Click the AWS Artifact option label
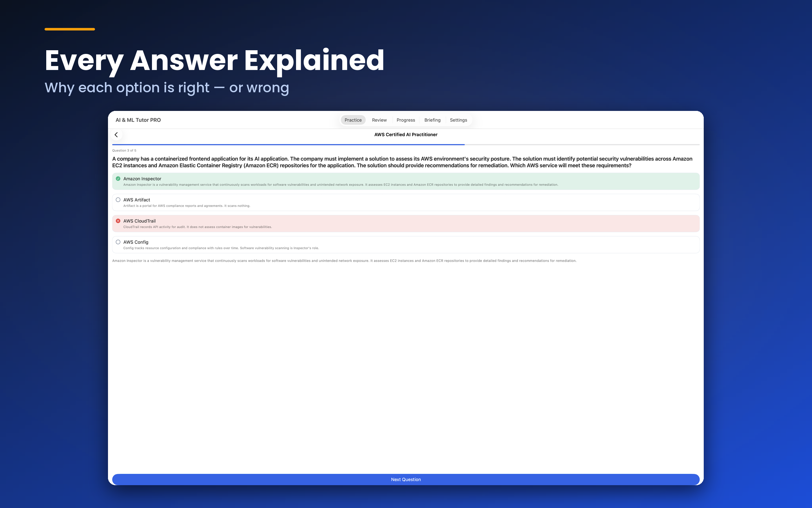The width and height of the screenshot is (812, 508). 136,200
